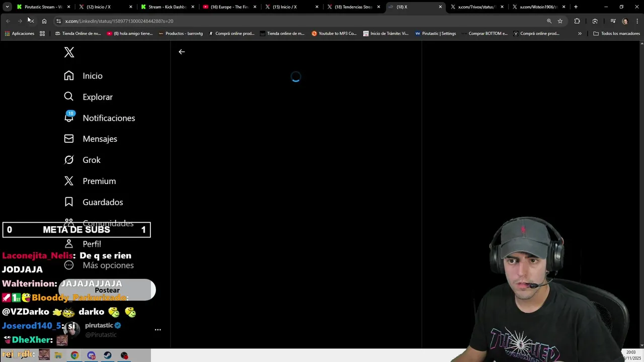Open the Inicio sidebar link
Screen dimensions: 644x362
pos(93,76)
